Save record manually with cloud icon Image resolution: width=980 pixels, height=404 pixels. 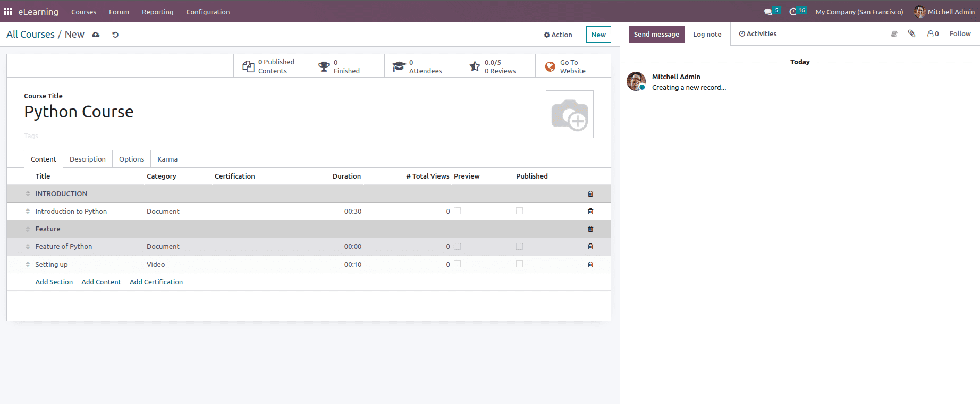coord(96,35)
